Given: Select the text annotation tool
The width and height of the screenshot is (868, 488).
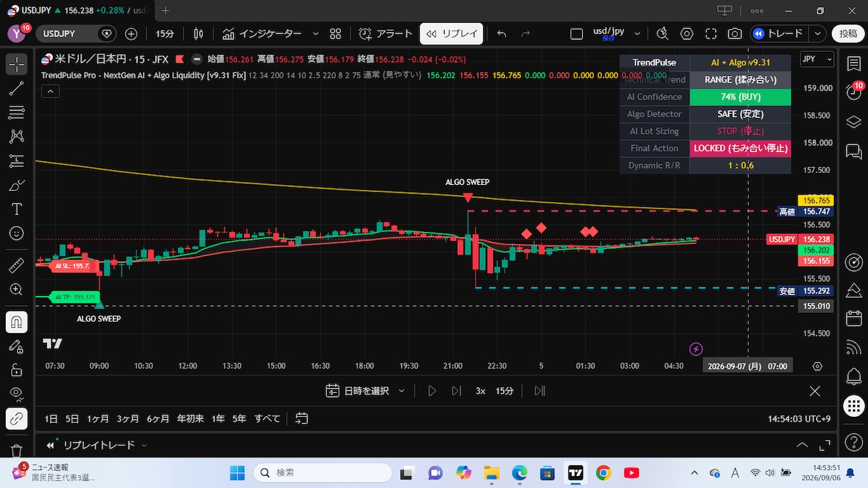Looking at the screenshot, I should coord(16,209).
